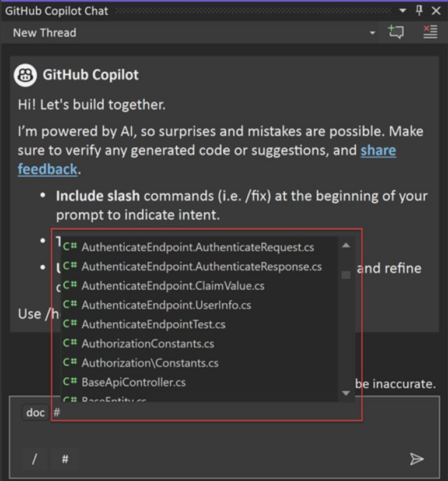
Task: Click the "#" file reference icon
Action: click(64, 459)
